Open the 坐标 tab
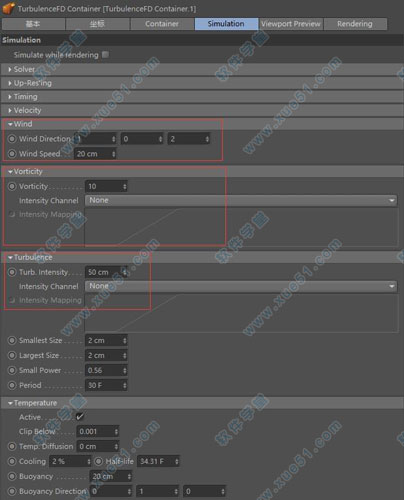Image resolution: width=404 pixels, height=500 pixels. tap(97, 24)
